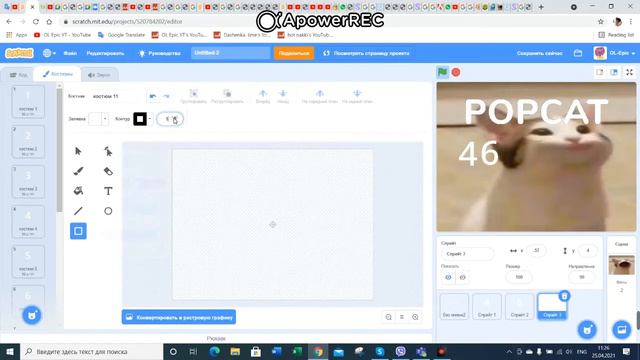This screenshot has width=640, height=360.
Task: Hide the sprite with crossed eye icon
Action: point(462,278)
